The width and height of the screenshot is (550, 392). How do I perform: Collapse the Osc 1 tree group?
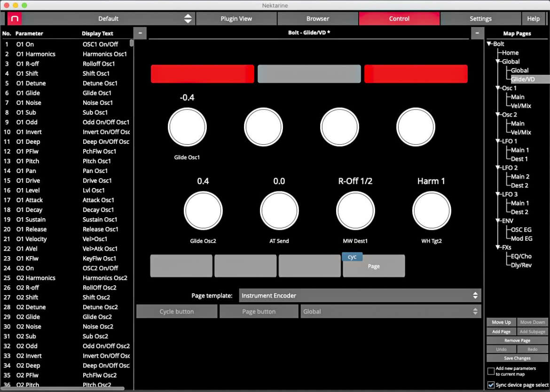pos(498,88)
